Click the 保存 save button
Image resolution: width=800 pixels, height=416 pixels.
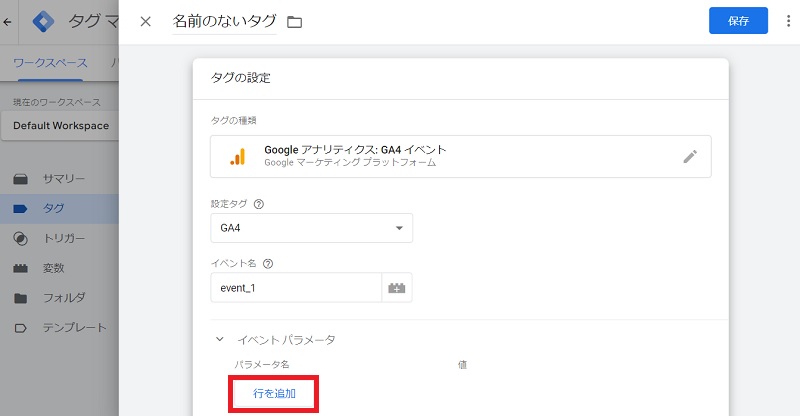(x=738, y=20)
